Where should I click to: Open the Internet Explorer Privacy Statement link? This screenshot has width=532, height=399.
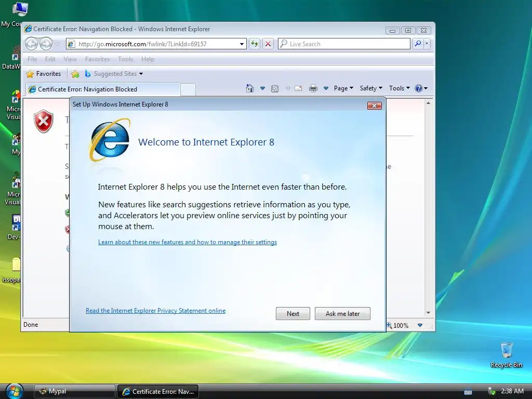[155, 311]
